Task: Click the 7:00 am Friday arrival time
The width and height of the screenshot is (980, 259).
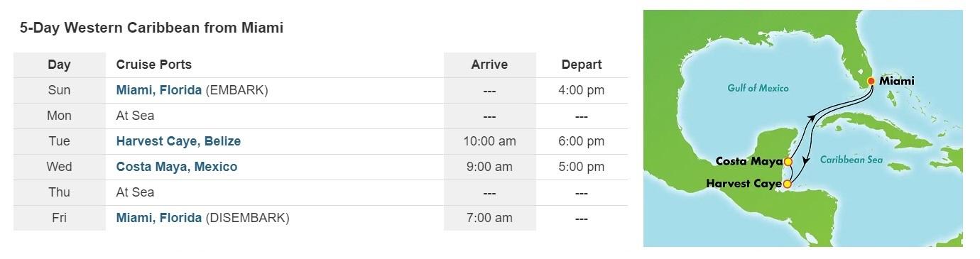Action: point(489,218)
